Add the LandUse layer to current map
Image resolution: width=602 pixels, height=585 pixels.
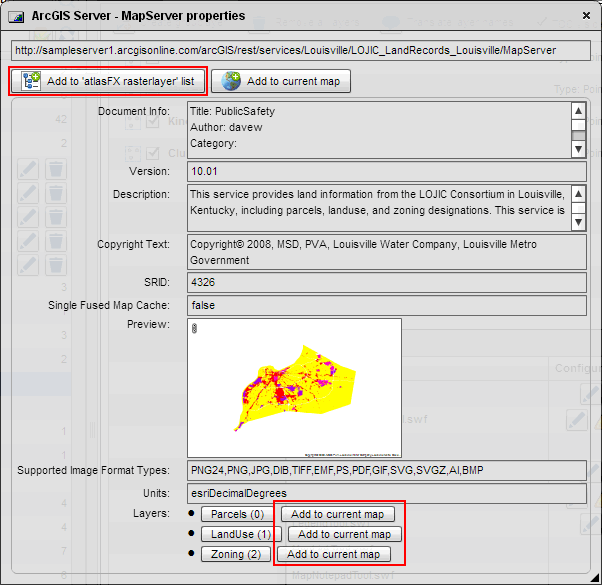[344, 534]
